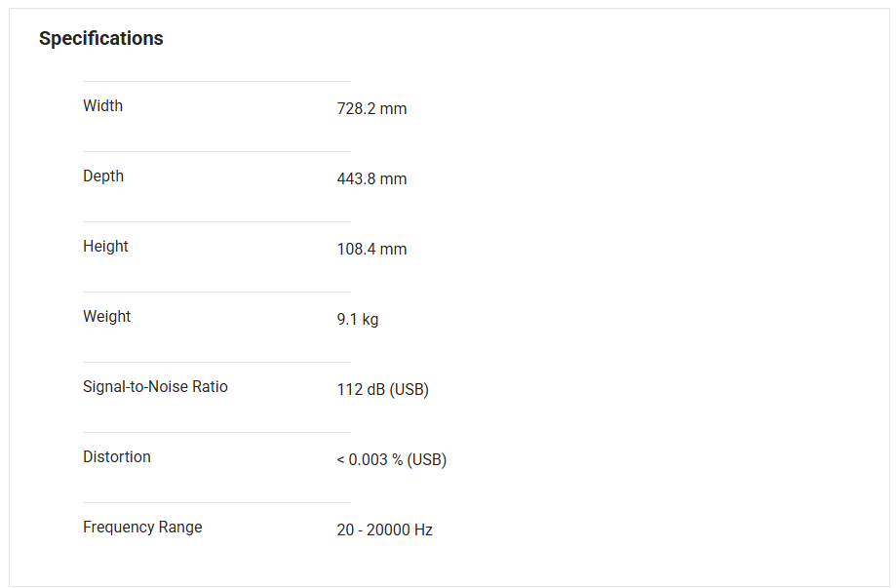
Task: Click the divider line above Weight
Action: point(216,292)
